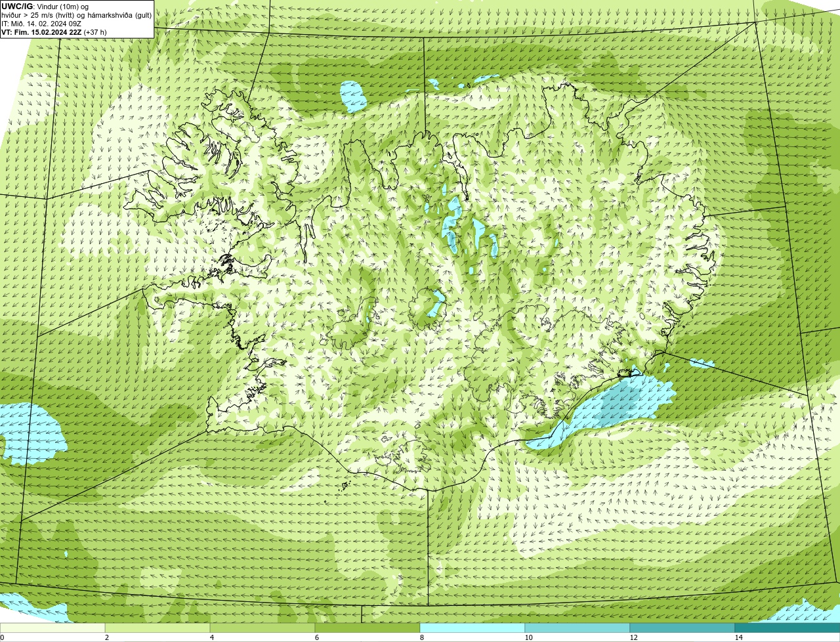
Task: Click the 12–14 m/s teal legend swatch
Action: (x=682, y=628)
